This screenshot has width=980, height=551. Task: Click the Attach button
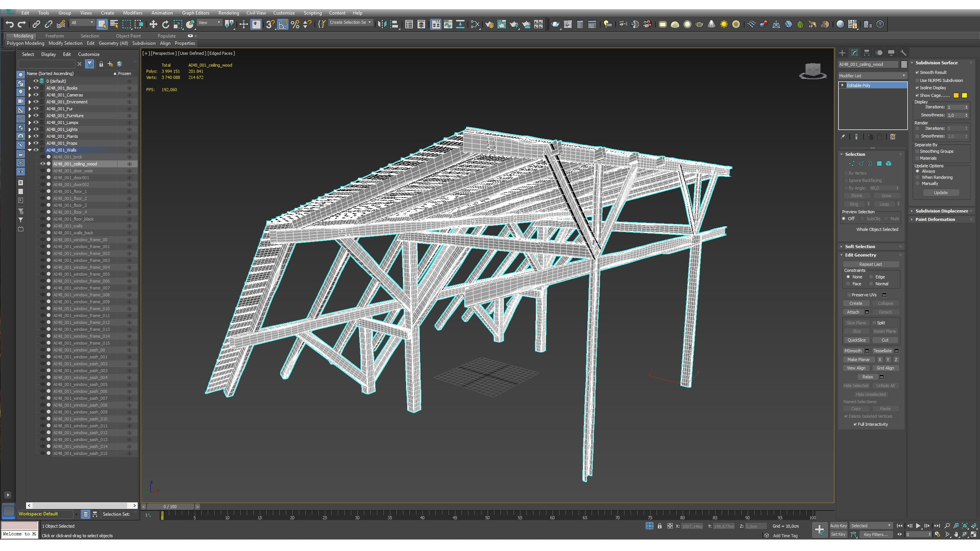click(853, 312)
